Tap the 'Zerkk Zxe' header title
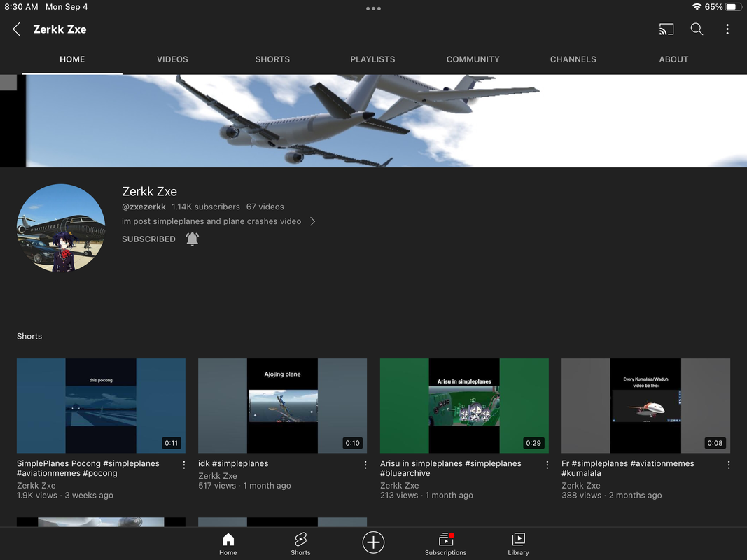This screenshot has width=747, height=560. point(60,29)
